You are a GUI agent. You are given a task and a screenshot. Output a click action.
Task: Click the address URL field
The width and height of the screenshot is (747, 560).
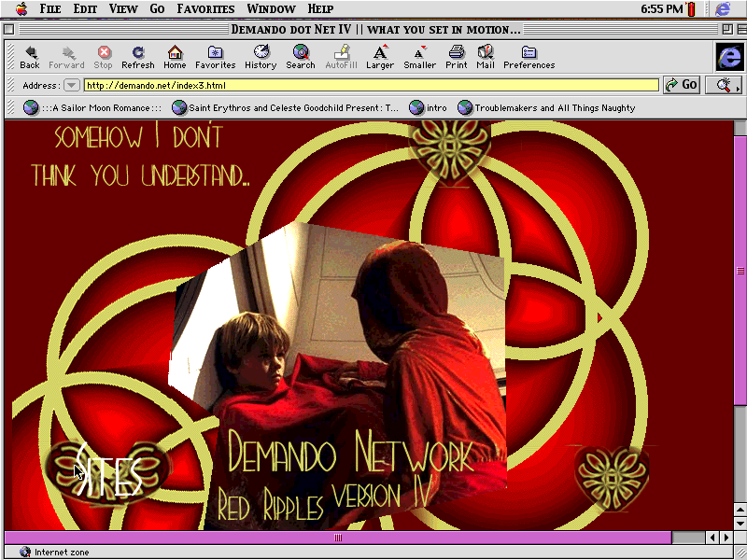[x=371, y=85]
